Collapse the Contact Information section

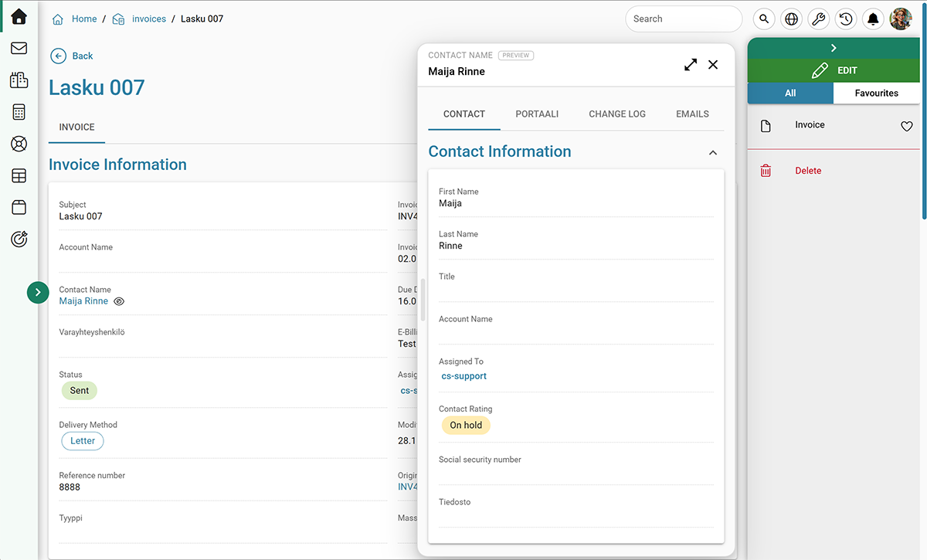(x=713, y=153)
